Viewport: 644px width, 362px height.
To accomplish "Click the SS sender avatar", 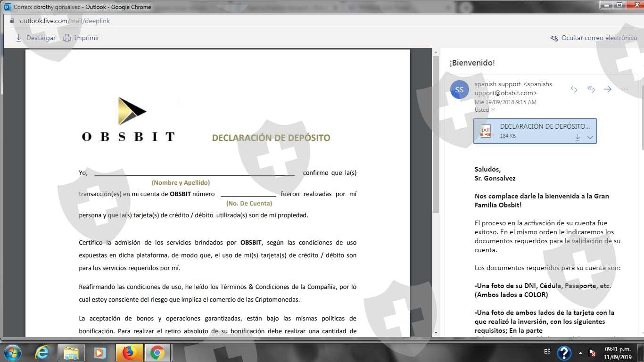I will click(x=459, y=90).
